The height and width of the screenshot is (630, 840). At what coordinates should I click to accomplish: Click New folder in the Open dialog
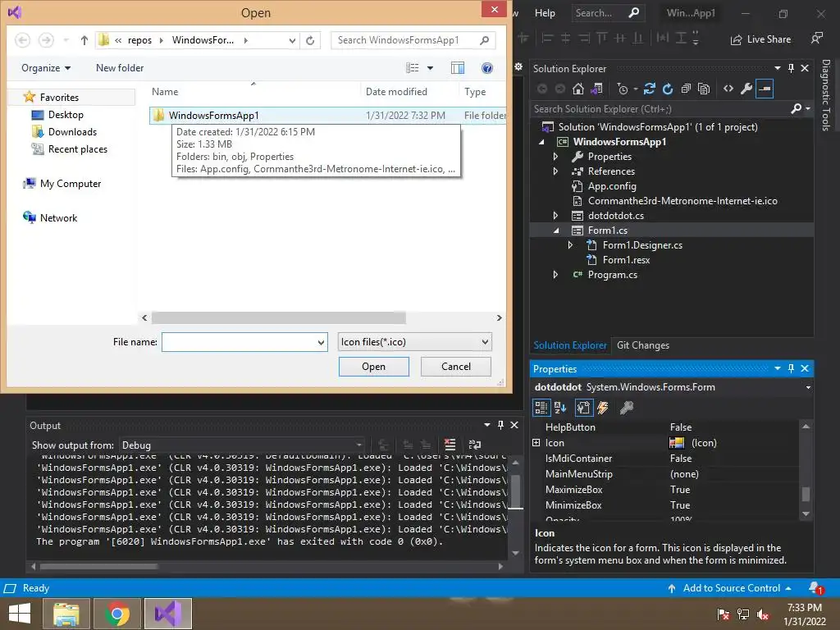click(x=120, y=68)
